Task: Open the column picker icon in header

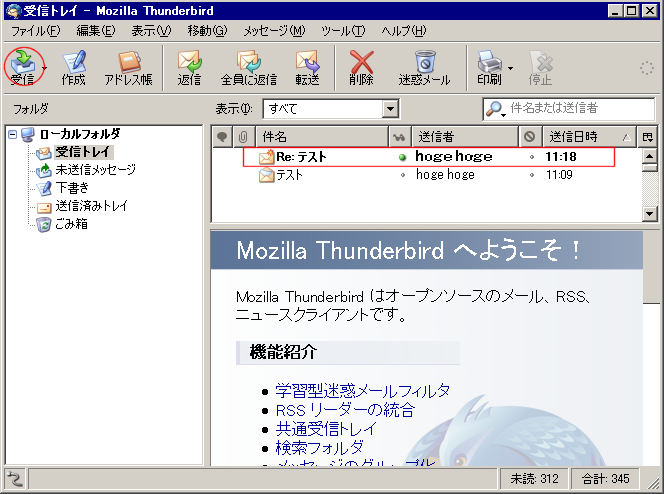Action: tap(648, 137)
